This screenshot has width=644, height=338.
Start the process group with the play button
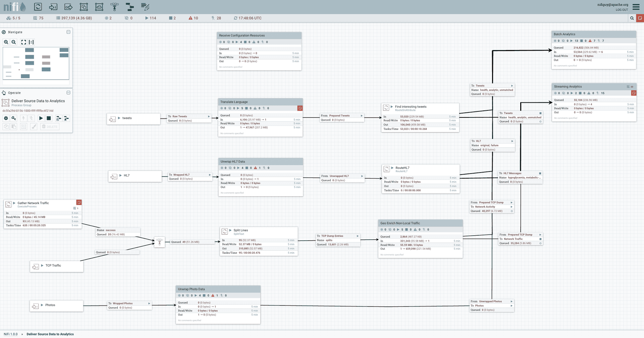click(41, 118)
